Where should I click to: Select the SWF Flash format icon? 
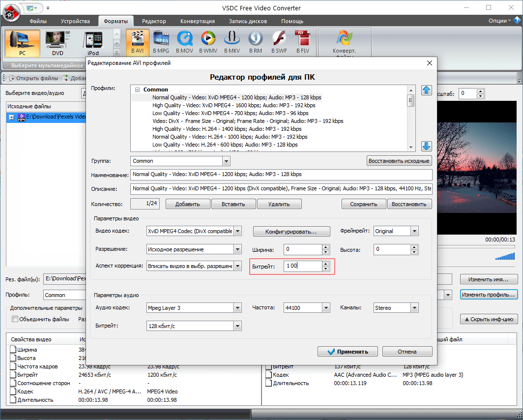click(x=279, y=42)
